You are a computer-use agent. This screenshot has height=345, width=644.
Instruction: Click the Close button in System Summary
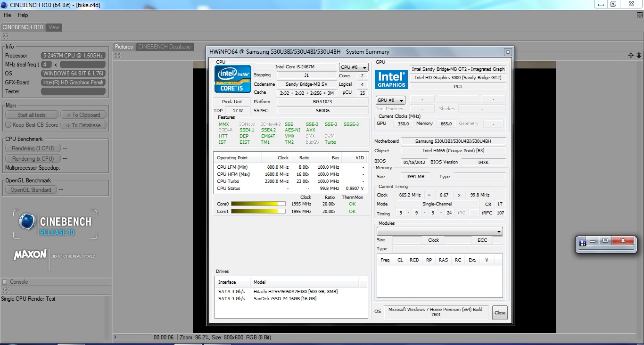tap(500, 312)
